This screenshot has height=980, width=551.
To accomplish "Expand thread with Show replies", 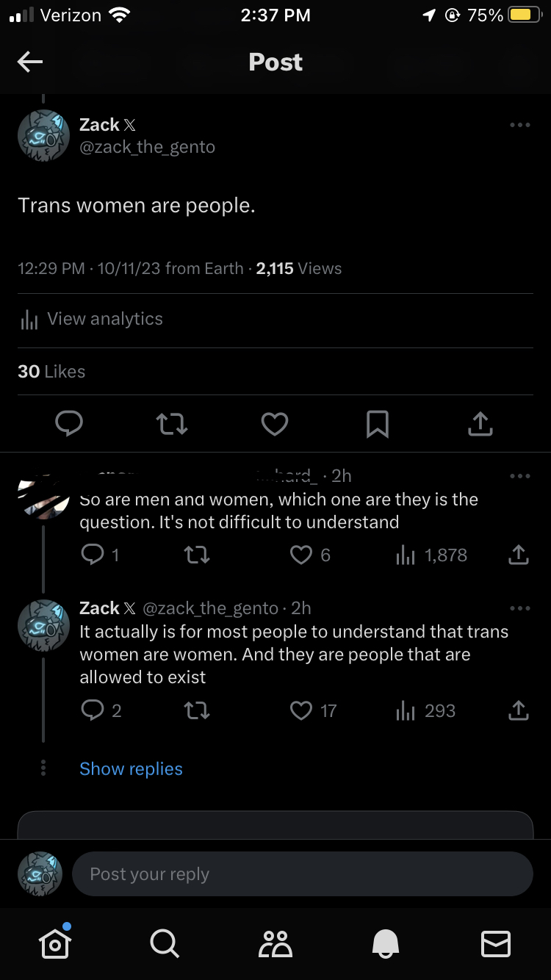I will pos(131,769).
